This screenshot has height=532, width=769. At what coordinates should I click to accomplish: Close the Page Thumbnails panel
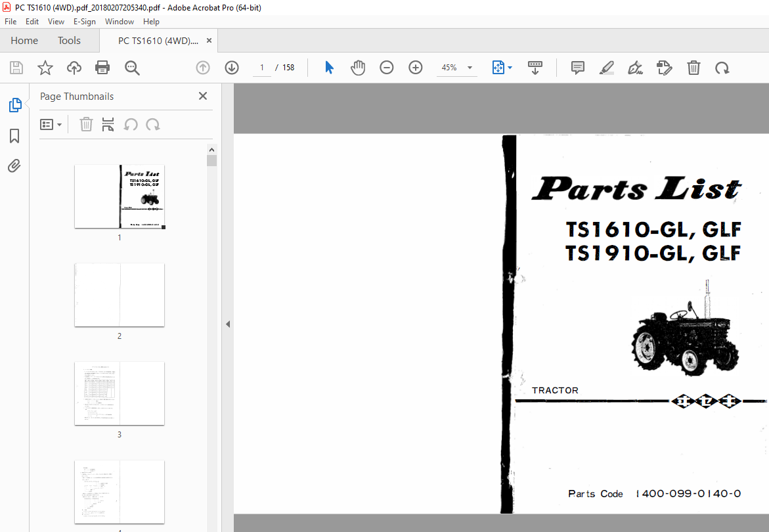202,96
